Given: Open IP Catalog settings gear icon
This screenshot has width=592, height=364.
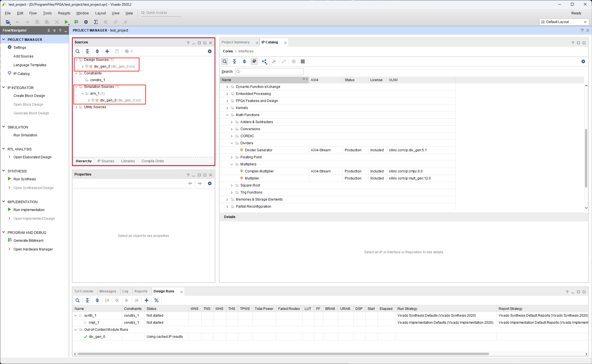Looking at the screenshot, I should (x=583, y=61).
